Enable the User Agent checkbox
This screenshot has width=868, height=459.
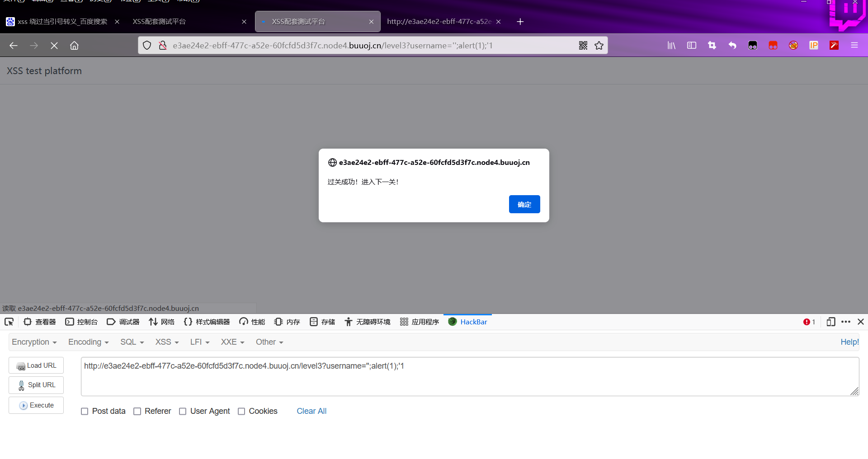click(183, 411)
